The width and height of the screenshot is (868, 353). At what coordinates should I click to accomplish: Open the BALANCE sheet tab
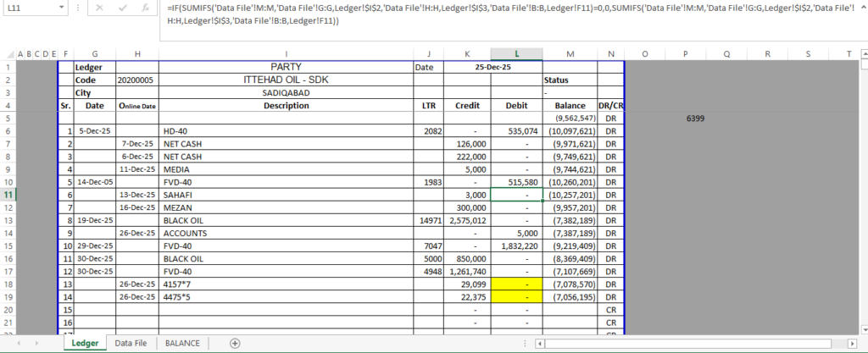(182, 343)
